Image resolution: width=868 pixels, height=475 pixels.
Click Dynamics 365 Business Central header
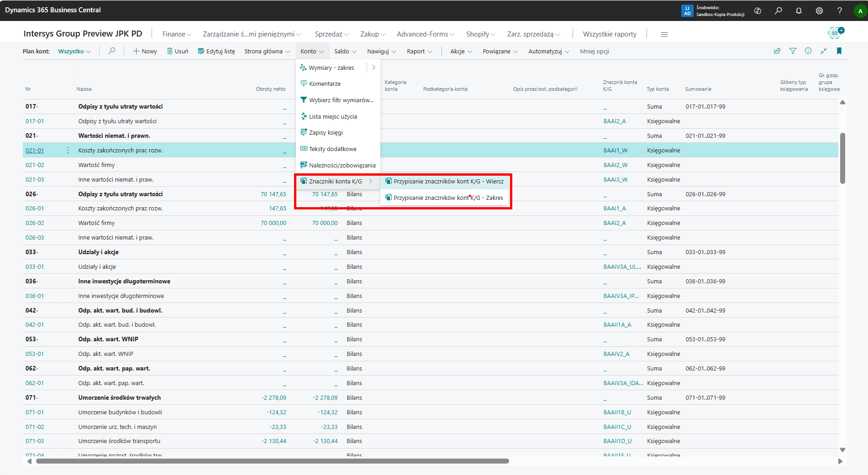(x=53, y=10)
